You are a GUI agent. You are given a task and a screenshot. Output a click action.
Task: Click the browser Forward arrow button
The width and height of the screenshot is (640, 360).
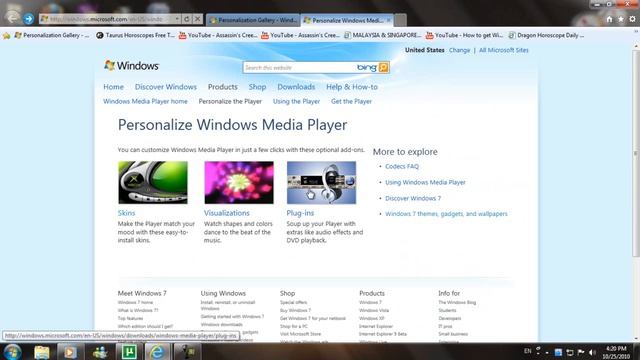28,19
